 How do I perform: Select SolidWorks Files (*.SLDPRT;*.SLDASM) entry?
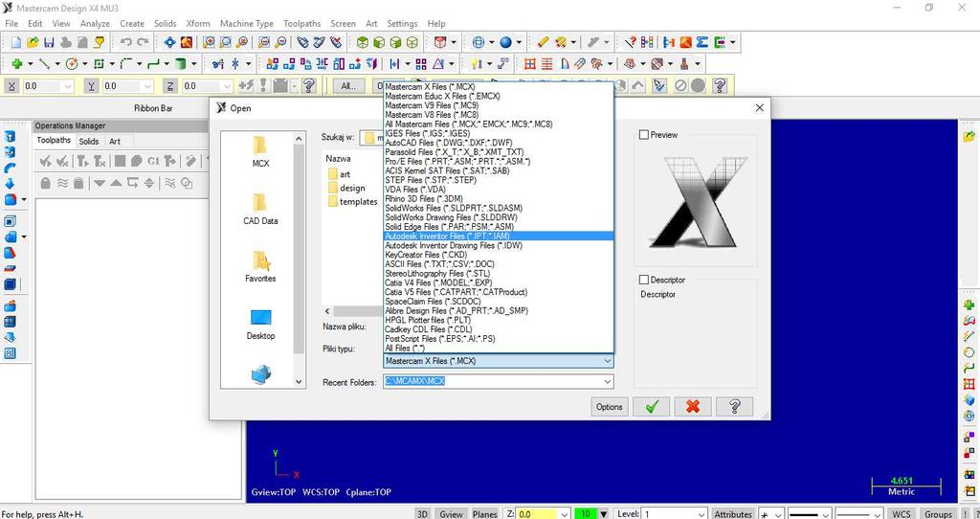[x=498, y=208]
